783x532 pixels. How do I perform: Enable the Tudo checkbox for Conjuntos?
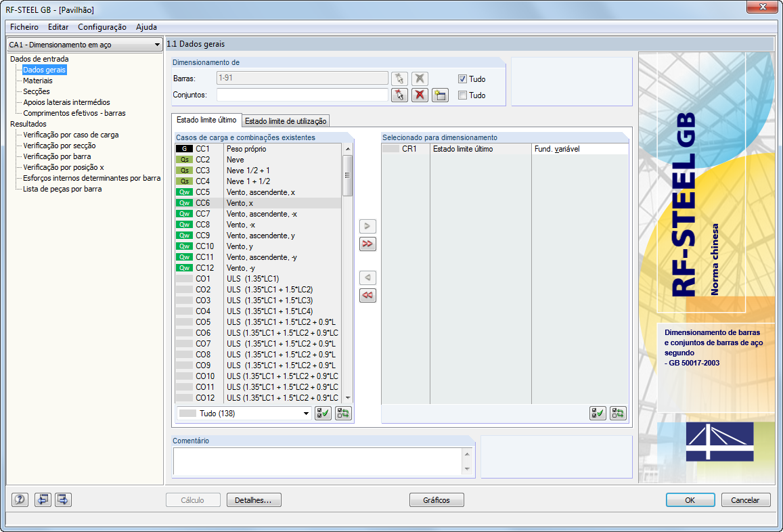pyautogui.click(x=462, y=95)
